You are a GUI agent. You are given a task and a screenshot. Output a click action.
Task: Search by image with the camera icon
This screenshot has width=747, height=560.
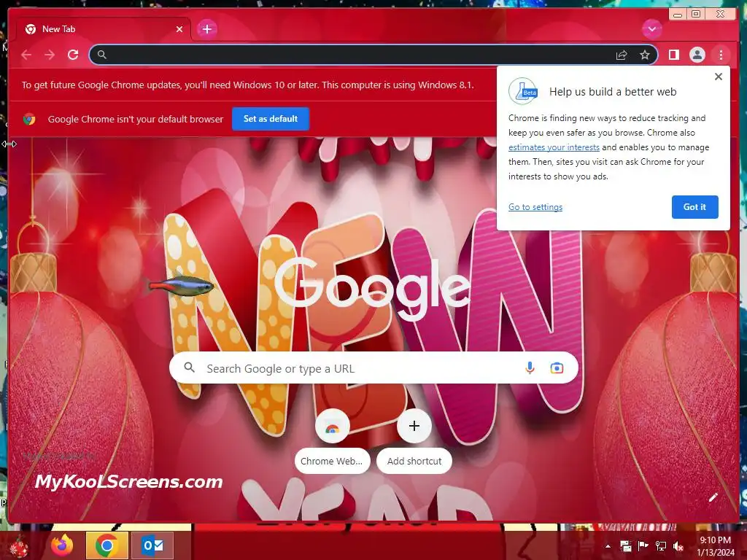pyautogui.click(x=557, y=368)
